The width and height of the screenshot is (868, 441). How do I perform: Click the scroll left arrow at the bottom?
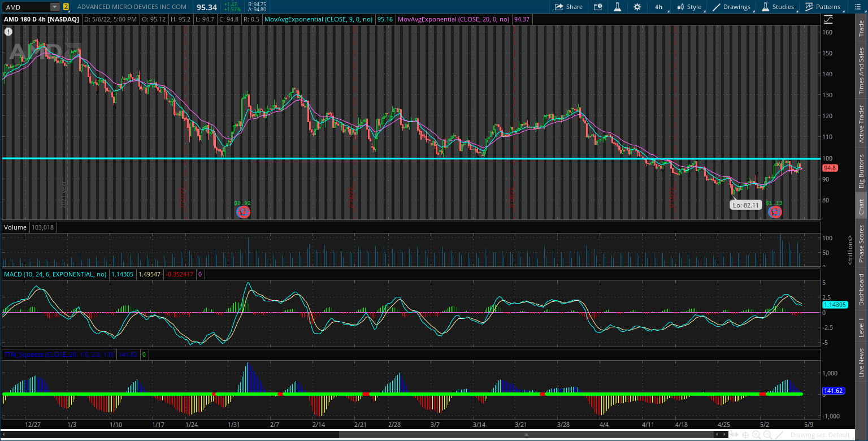[717, 435]
